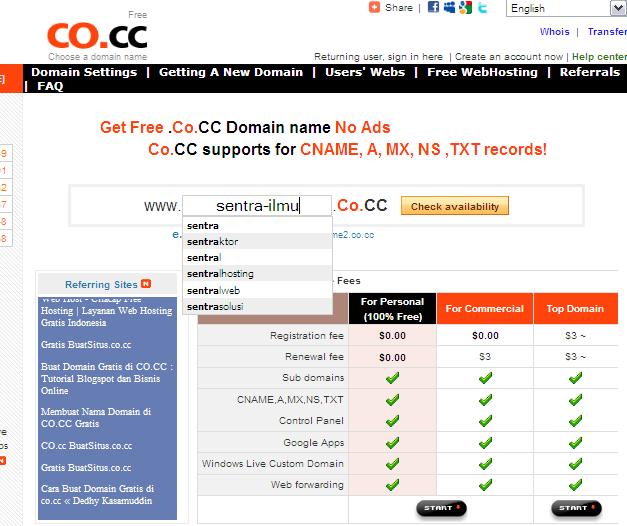Screen dimensions: 627x526
Task: Click the Google share icon
Action: coord(465,7)
